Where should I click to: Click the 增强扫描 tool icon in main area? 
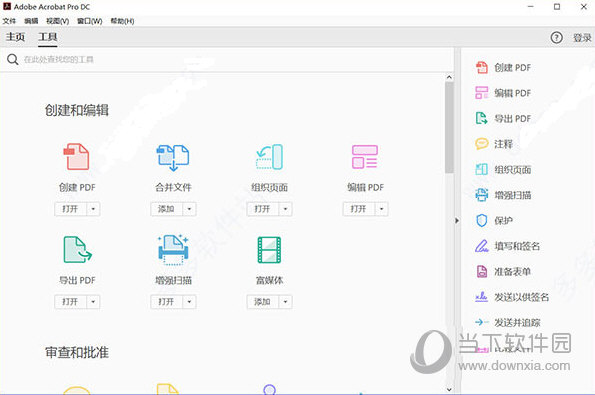[x=173, y=249]
